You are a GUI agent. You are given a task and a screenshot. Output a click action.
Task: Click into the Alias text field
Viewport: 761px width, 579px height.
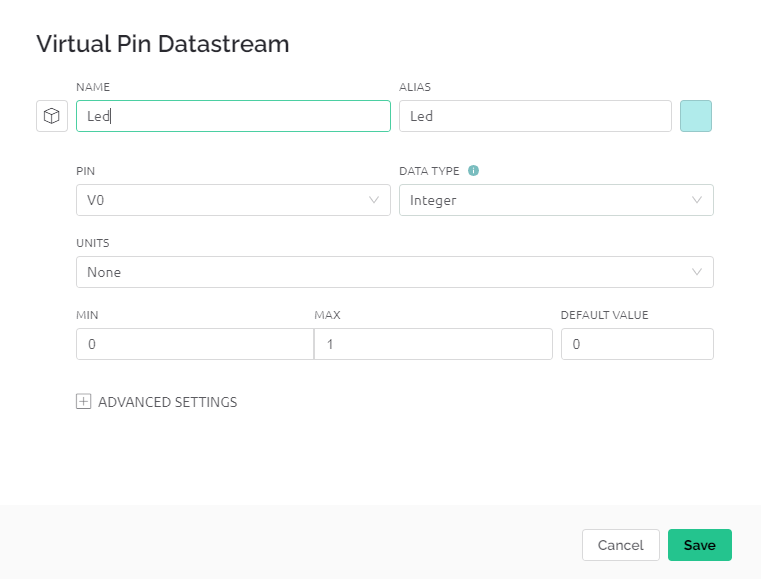pos(535,116)
